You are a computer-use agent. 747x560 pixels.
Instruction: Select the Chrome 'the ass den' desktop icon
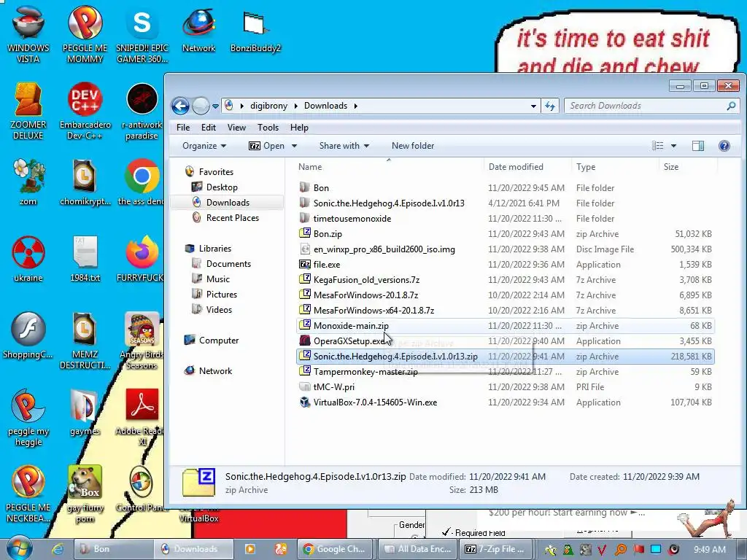click(141, 182)
